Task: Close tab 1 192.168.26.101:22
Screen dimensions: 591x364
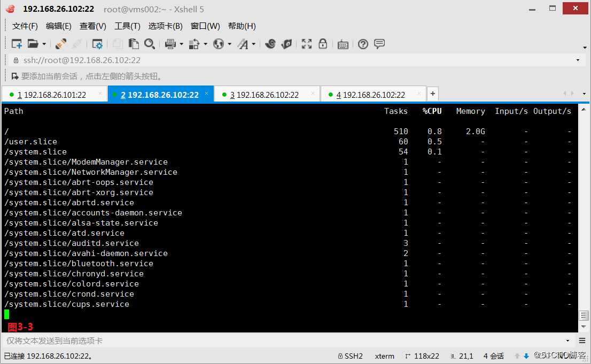Action: pos(100,94)
